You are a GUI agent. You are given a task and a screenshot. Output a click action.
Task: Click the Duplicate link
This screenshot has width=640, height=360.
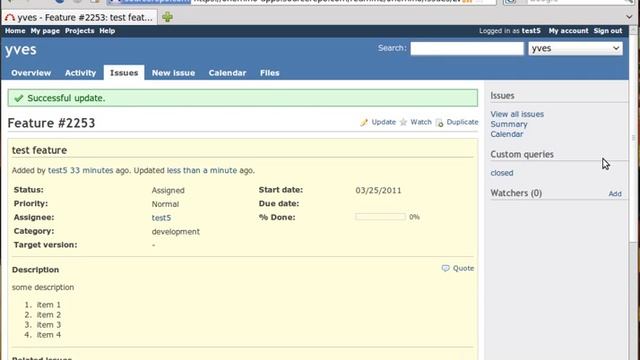click(462, 122)
